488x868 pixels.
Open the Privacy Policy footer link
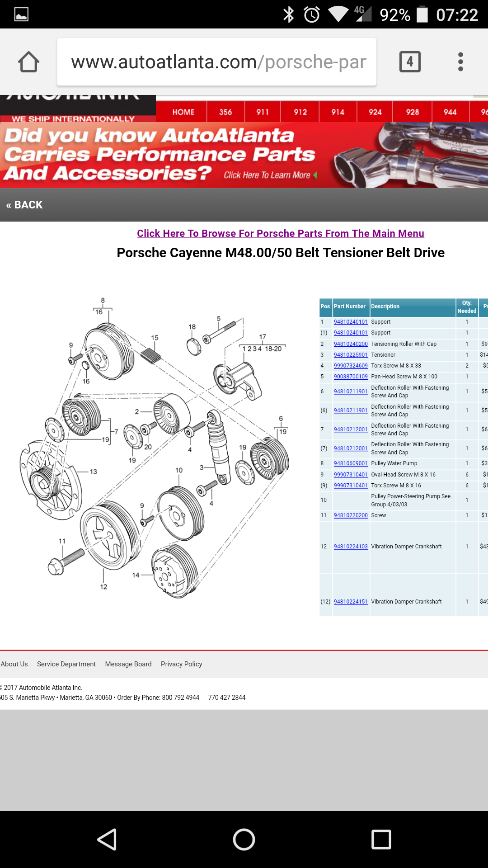click(182, 664)
